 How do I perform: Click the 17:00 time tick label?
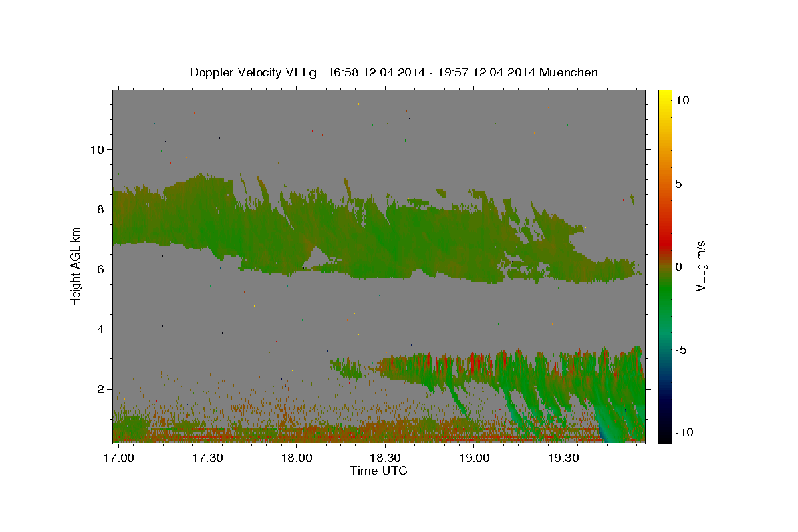click(119, 458)
